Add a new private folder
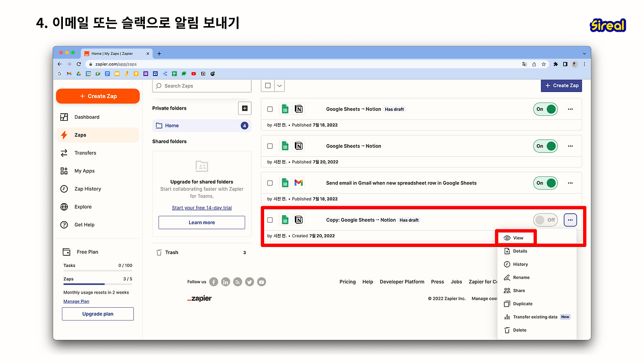Screen dimensions: 644x362 pyautogui.click(x=245, y=108)
